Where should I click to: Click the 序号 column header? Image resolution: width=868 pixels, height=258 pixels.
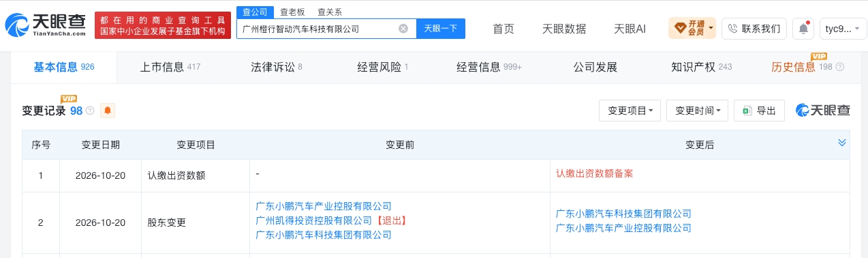pos(41,145)
